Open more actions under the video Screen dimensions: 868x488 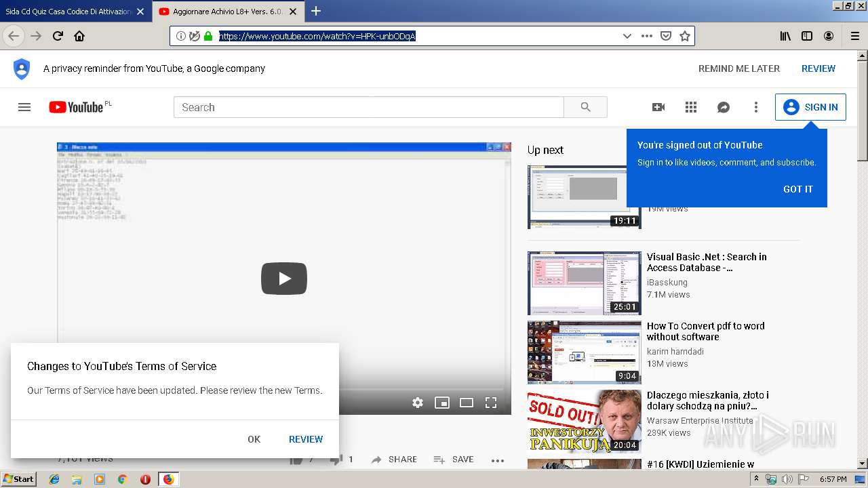click(x=498, y=460)
